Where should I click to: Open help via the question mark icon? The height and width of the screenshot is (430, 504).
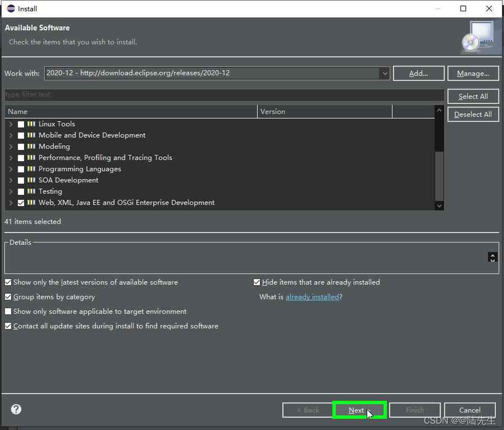pos(16,409)
